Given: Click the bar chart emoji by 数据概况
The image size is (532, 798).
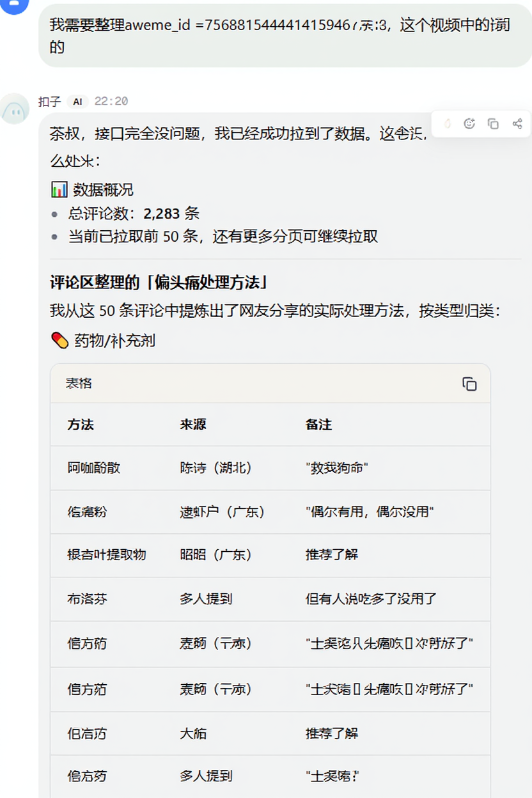Looking at the screenshot, I should click(59, 190).
